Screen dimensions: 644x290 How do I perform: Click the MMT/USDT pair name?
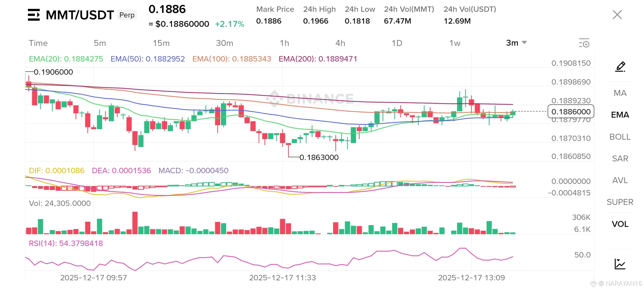[x=80, y=15]
